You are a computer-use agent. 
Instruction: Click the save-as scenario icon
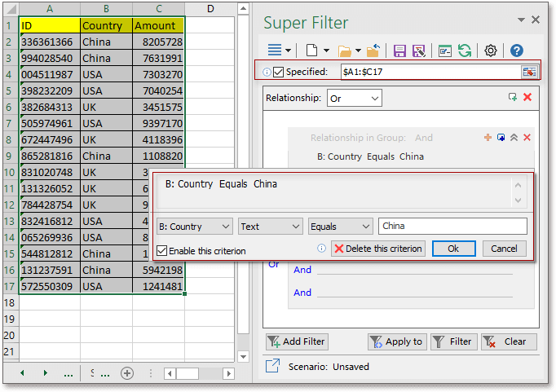pyautogui.click(x=418, y=51)
